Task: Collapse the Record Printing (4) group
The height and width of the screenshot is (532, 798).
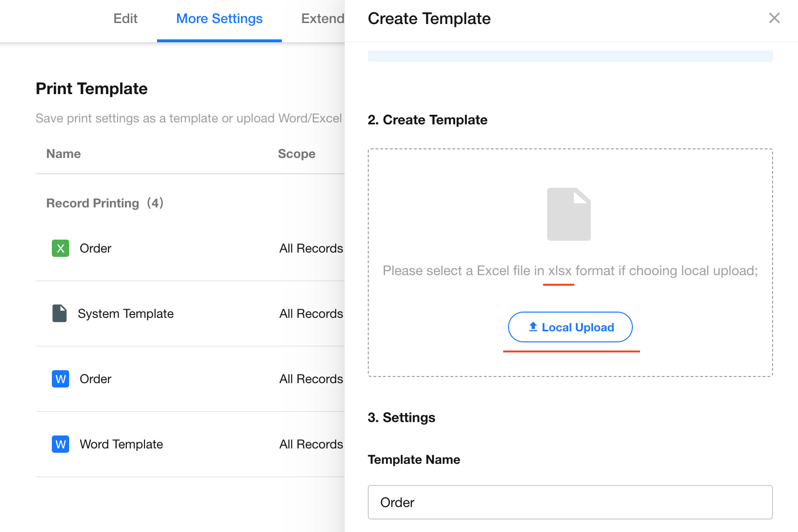Action: (105, 203)
